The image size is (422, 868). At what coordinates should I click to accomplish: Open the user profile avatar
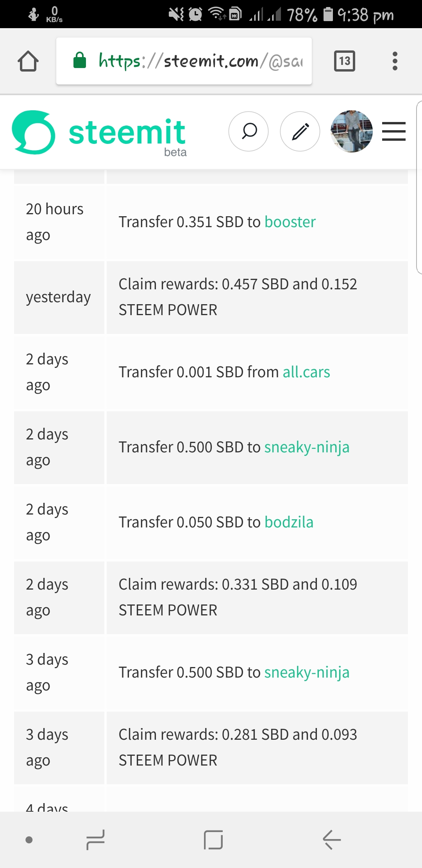click(x=351, y=131)
